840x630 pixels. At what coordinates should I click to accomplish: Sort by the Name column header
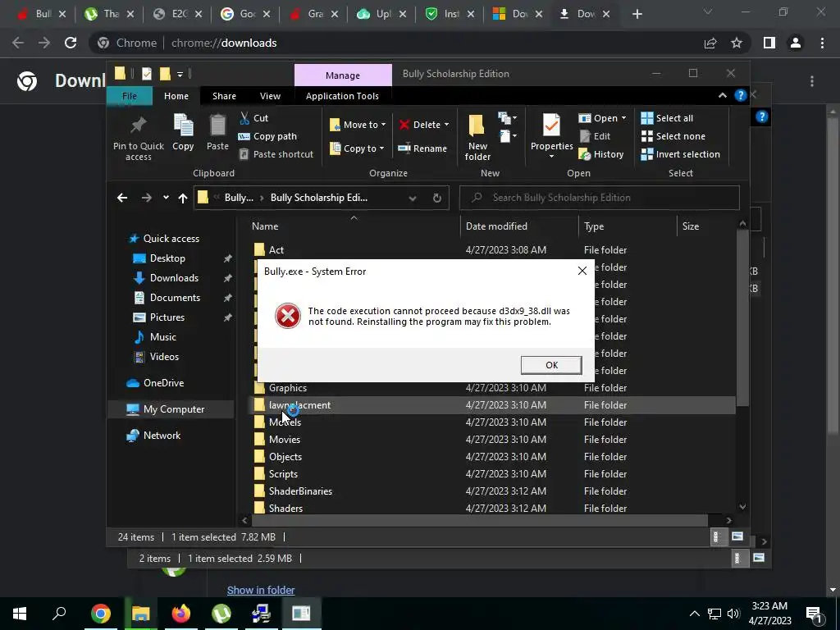click(265, 226)
